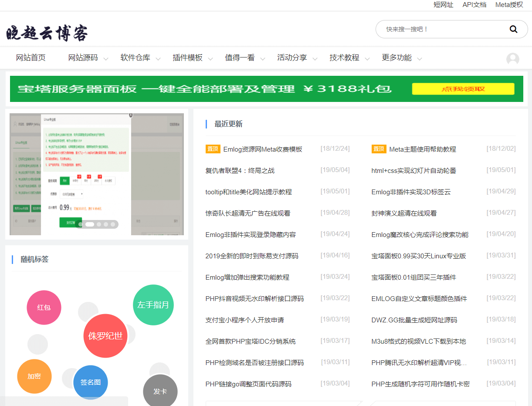Viewport: 532px width, 406px height.
Task: Go to 网站首页 in navigation
Action: [x=30, y=58]
